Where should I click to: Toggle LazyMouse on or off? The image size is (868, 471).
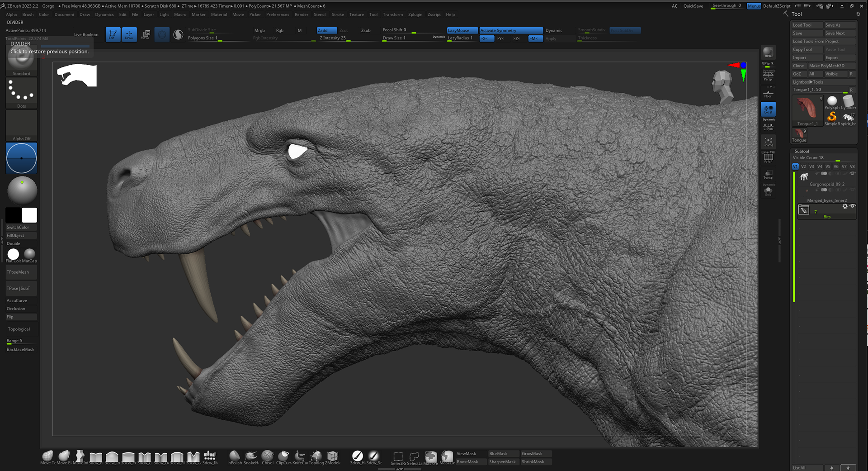point(462,30)
